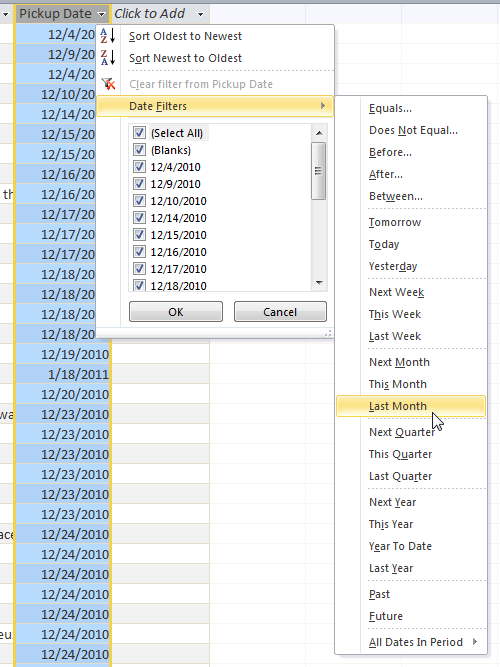Uncheck the (Blanks) checkbox
The height and width of the screenshot is (667, 500).
click(139, 150)
